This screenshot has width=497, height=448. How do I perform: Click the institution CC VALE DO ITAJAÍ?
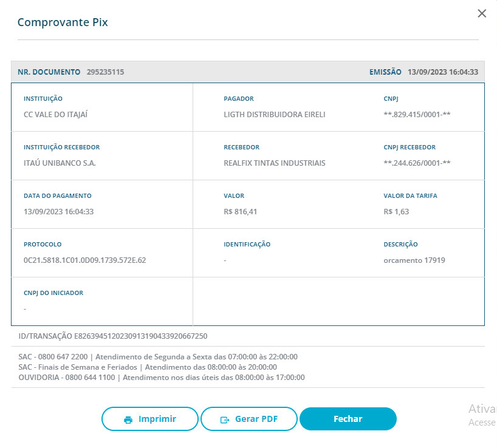52,115
